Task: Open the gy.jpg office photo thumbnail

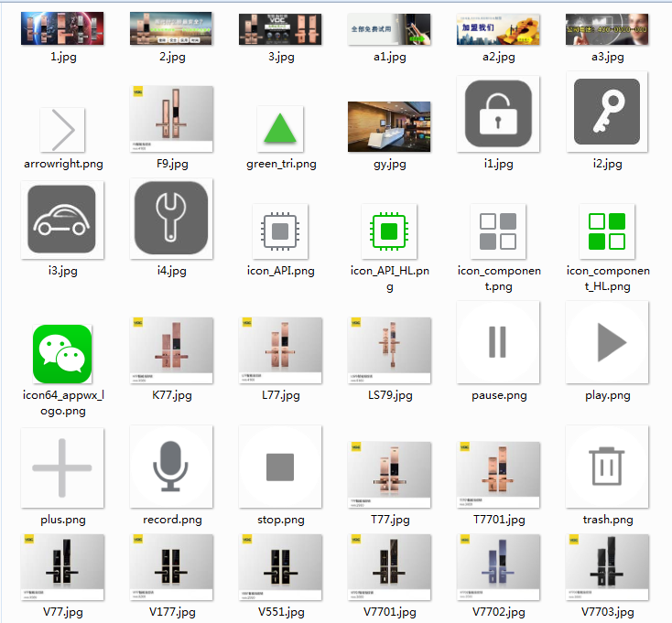Action: pyautogui.click(x=389, y=126)
